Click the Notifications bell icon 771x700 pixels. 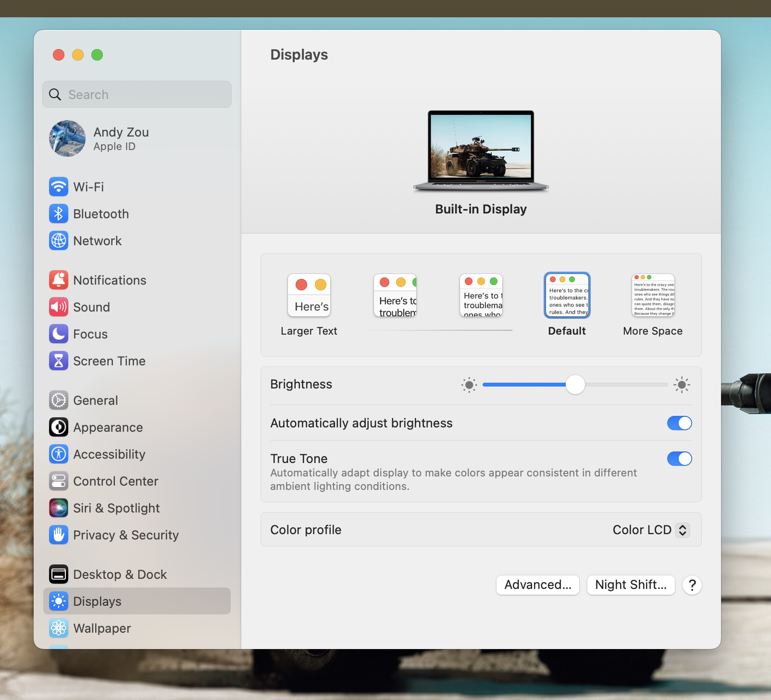click(x=59, y=280)
